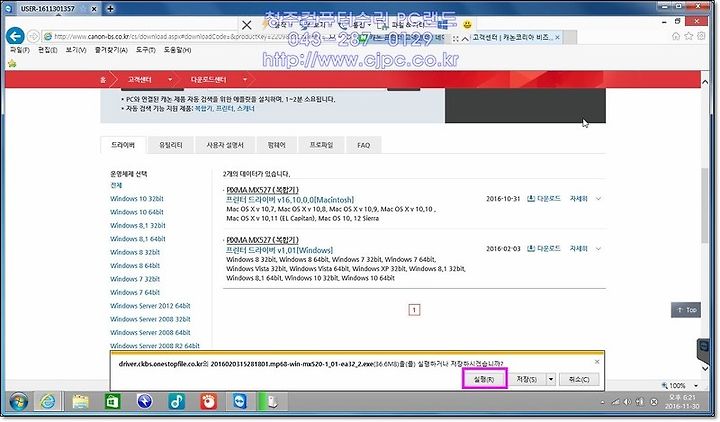Filter by Windows 8,1 64bit
Screen dimensions: 720x422
(138, 239)
